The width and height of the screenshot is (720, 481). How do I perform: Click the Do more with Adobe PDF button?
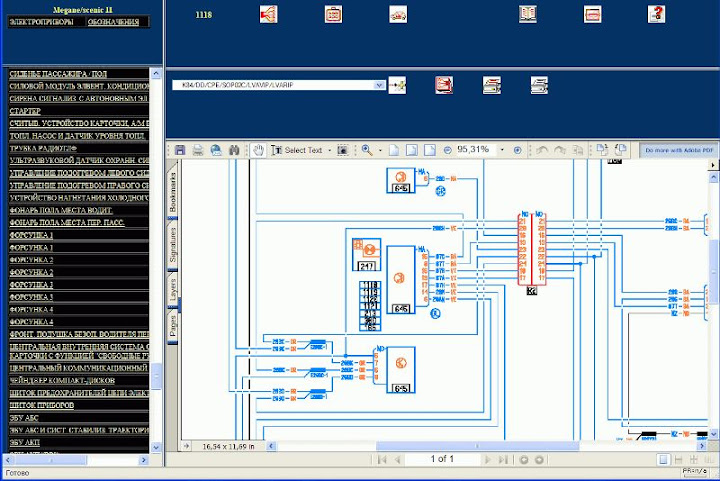[679, 150]
